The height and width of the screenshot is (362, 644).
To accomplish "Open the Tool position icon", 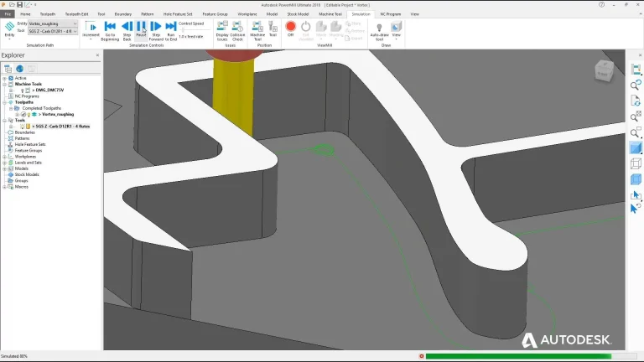I will coord(273,29).
